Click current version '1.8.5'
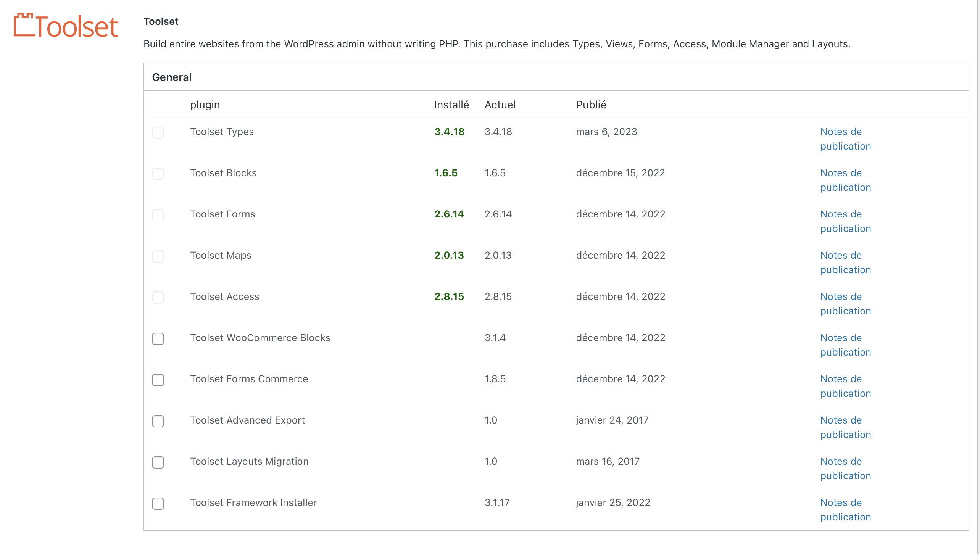The image size is (980, 554). click(495, 379)
